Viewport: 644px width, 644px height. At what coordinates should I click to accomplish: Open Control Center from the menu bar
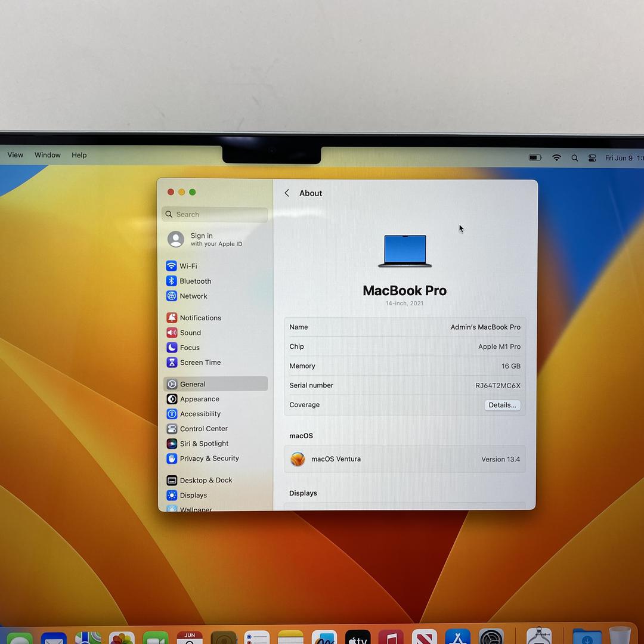tap(592, 158)
